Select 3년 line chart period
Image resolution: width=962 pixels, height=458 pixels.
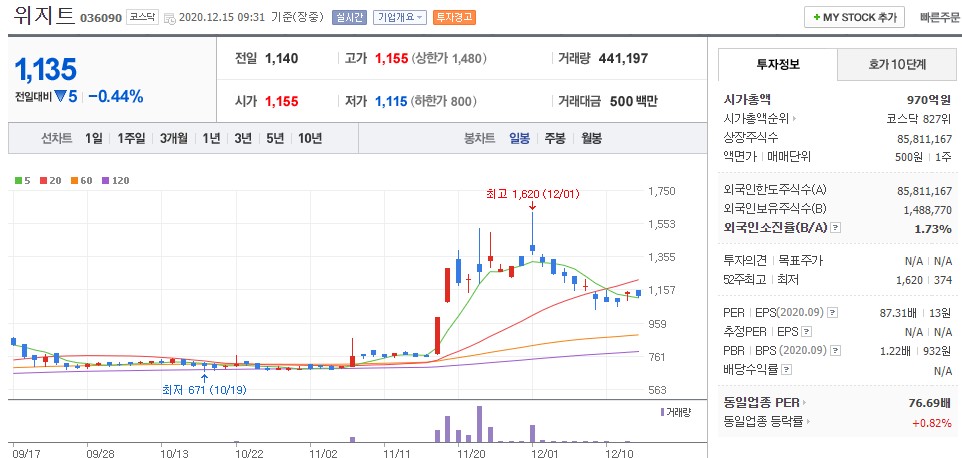click(x=243, y=139)
